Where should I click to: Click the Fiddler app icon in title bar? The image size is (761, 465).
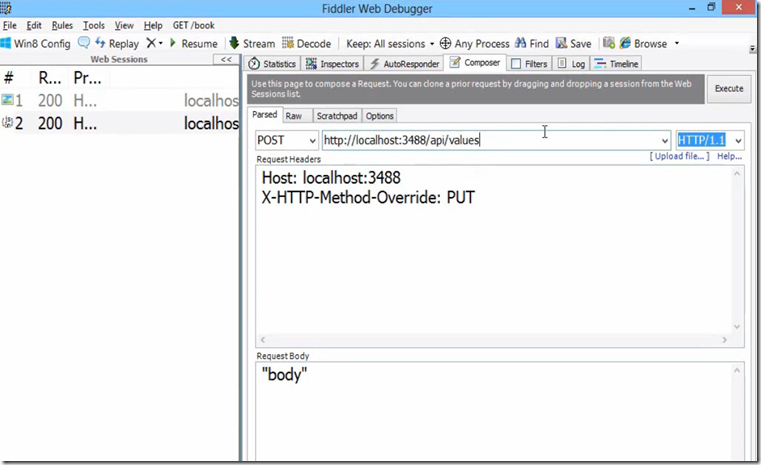(x=6, y=8)
